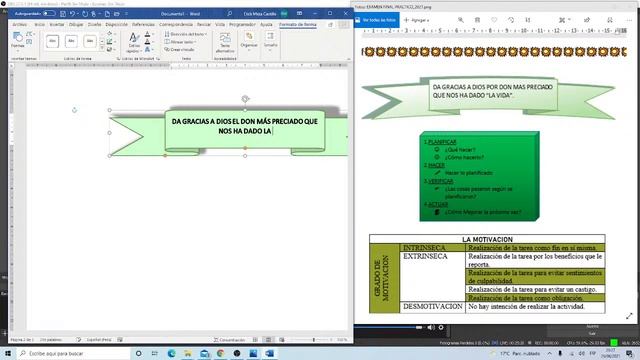Click the share icon beside ribbon tabs
The height and width of the screenshot is (360, 640).
click(x=331, y=25)
